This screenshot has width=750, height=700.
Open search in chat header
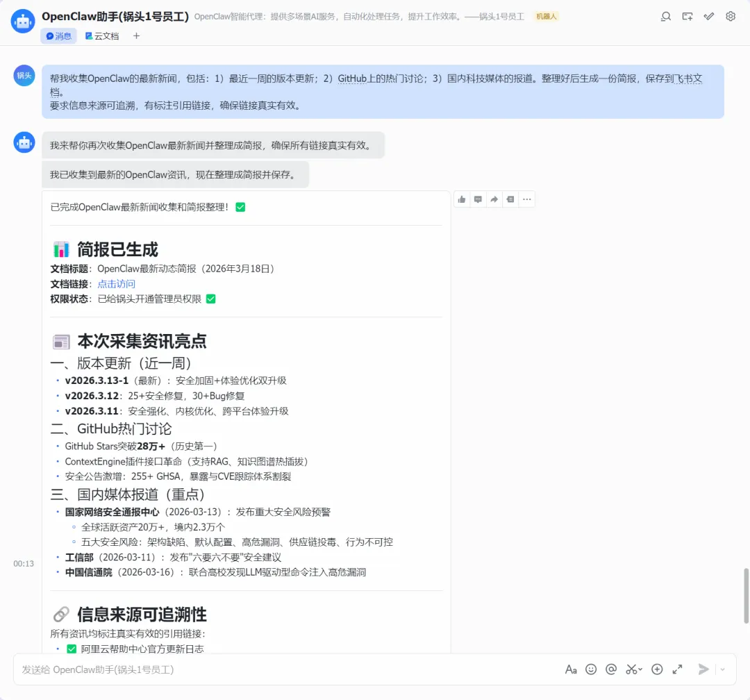pos(665,17)
